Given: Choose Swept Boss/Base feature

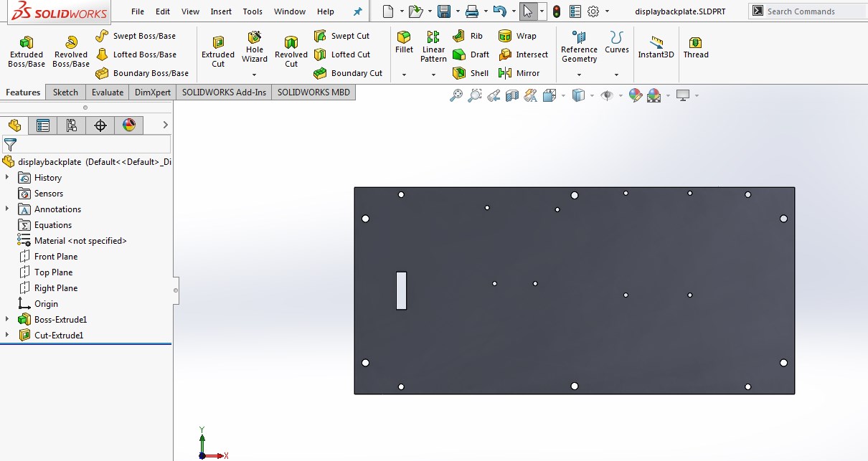Looking at the screenshot, I should [136, 36].
